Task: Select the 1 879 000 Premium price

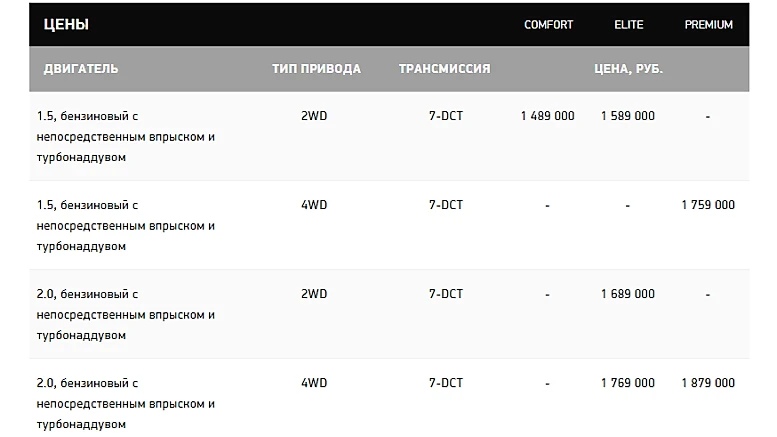Action: (x=708, y=383)
